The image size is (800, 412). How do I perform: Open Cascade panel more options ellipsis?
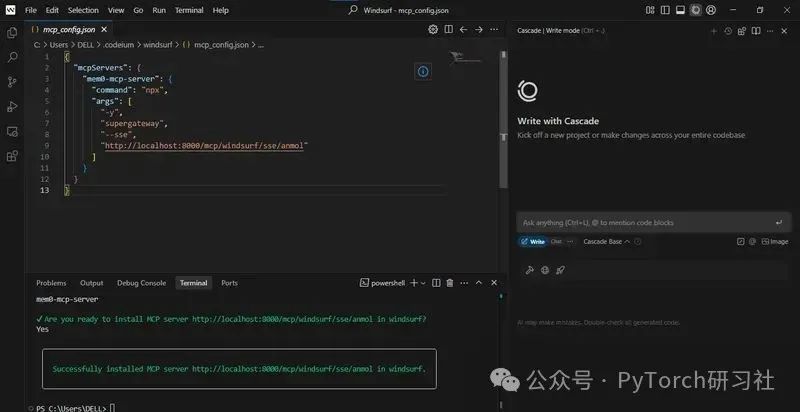pos(770,31)
